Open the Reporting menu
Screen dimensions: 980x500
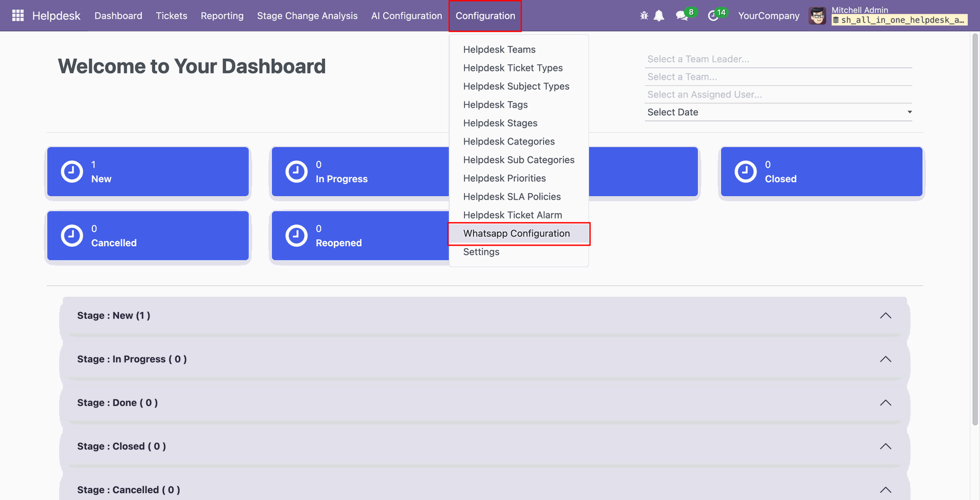(222, 16)
